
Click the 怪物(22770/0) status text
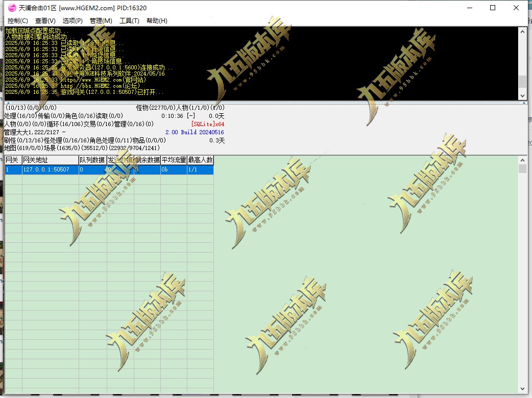(156, 108)
